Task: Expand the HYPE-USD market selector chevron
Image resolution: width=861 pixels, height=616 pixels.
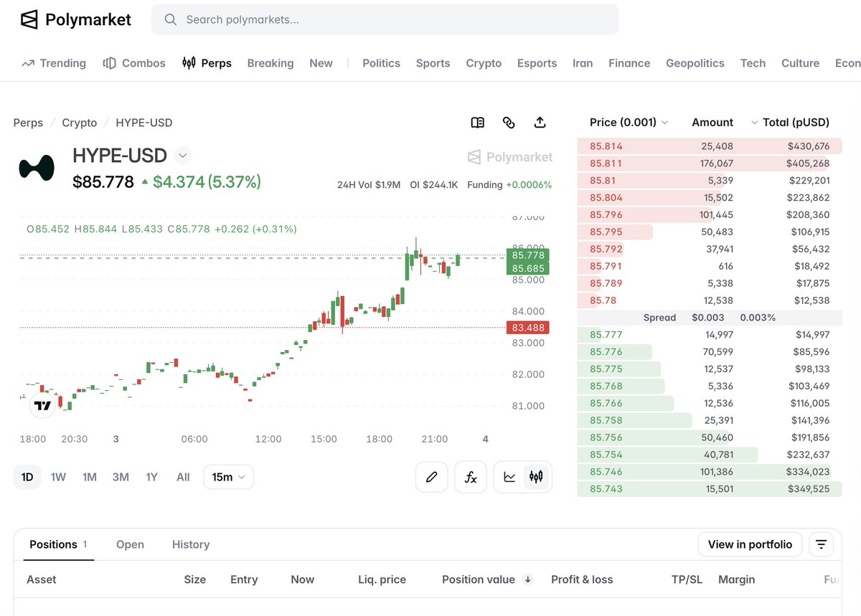Action: (182, 155)
